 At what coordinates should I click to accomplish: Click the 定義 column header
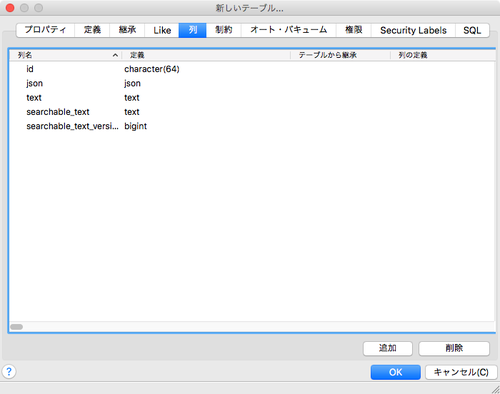(206, 55)
